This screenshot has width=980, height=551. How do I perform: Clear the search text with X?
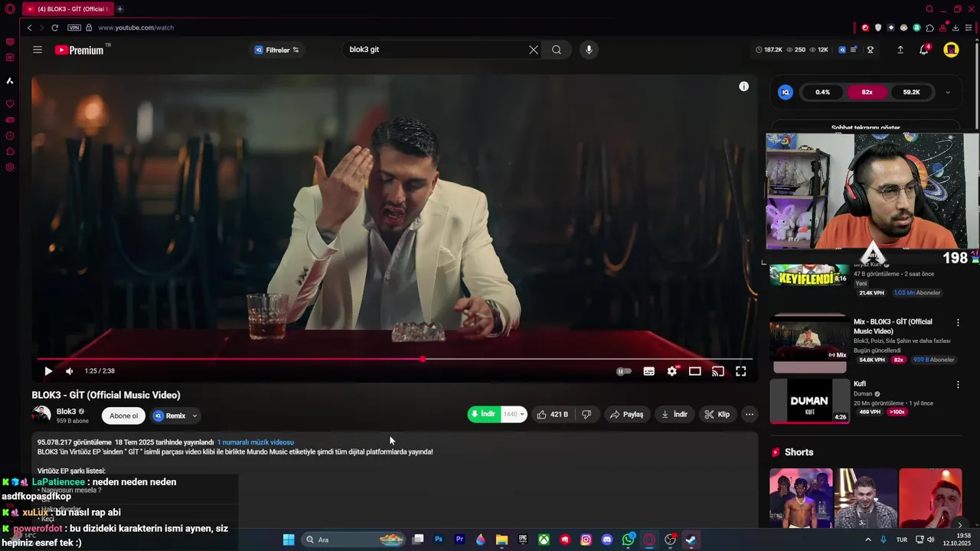click(x=533, y=50)
